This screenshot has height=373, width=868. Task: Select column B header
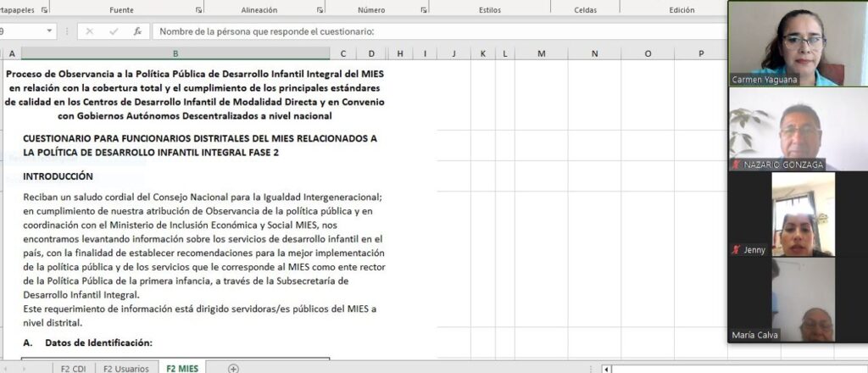coord(175,53)
